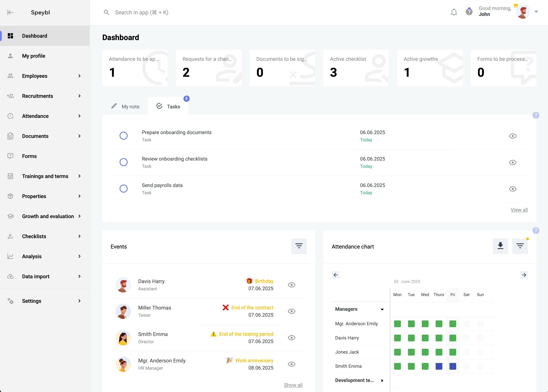View details of 'Review onboarding checklists' task

(512, 162)
